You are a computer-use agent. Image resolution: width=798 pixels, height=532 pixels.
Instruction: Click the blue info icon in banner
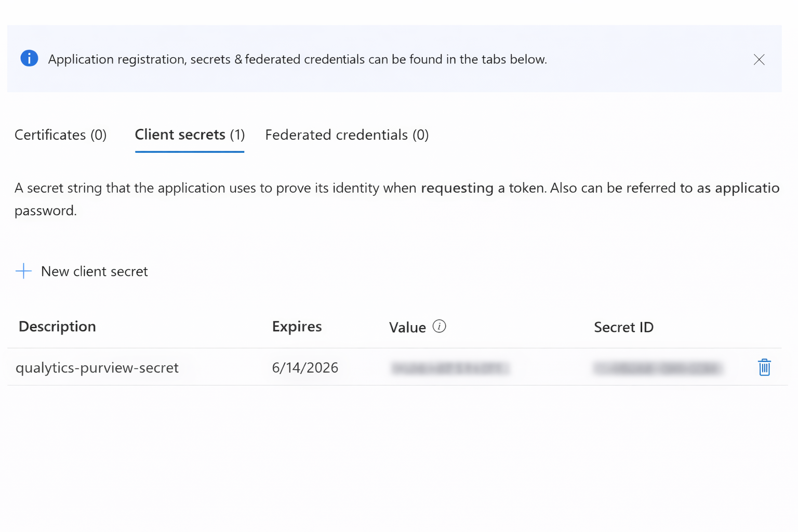29,58
